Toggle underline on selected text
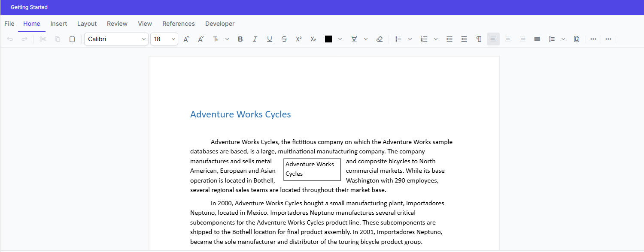Viewport: 644px width, 252px height. [x=269, y=39]
